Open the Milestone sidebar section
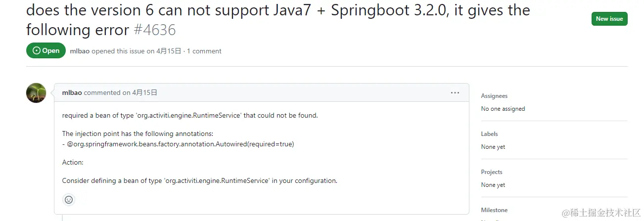This screenshot has height=221, width=644. pyautogui.click(x=494, y=210)
